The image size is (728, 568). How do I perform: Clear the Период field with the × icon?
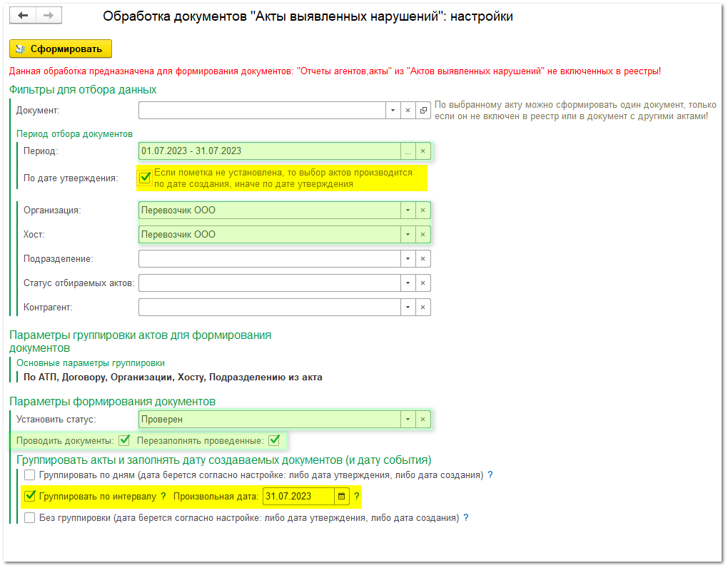423,151
